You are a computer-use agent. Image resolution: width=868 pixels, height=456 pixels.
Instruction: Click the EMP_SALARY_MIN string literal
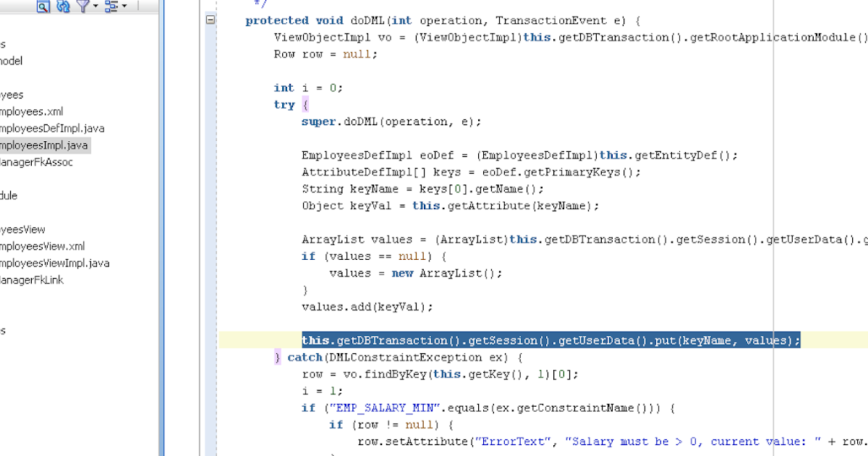click(383, 408)
